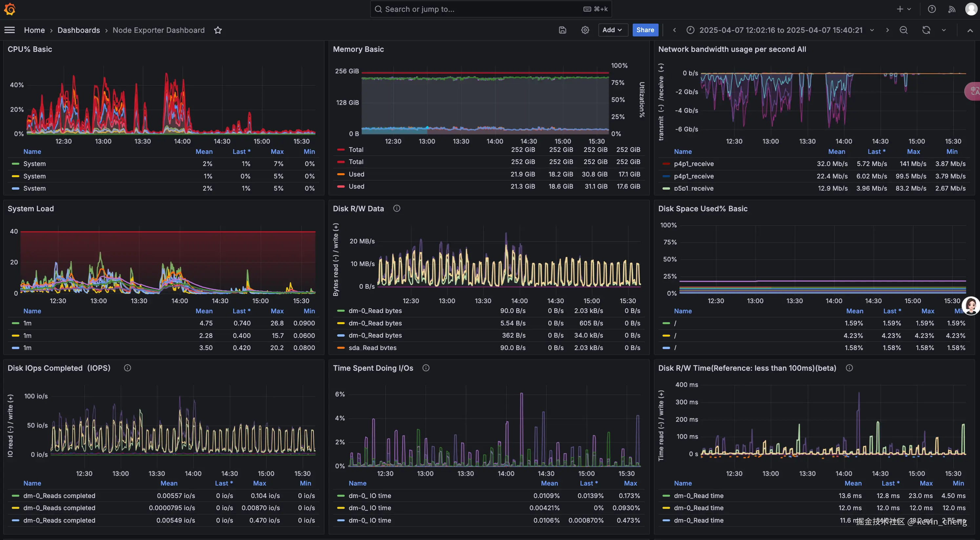Go to Dashboards breadcrumb
Viewport: 980px width, 540px height.
(78, 30)
